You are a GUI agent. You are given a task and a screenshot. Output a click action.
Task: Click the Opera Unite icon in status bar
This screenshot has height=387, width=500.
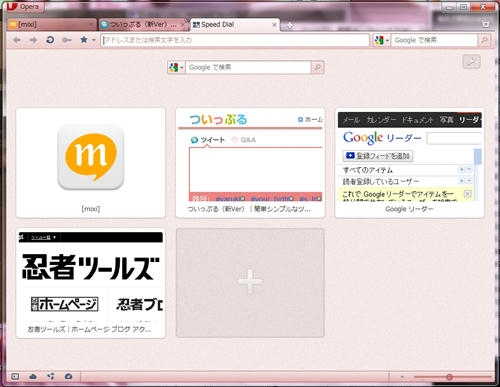pyautogui.click(x=51, y=376)
